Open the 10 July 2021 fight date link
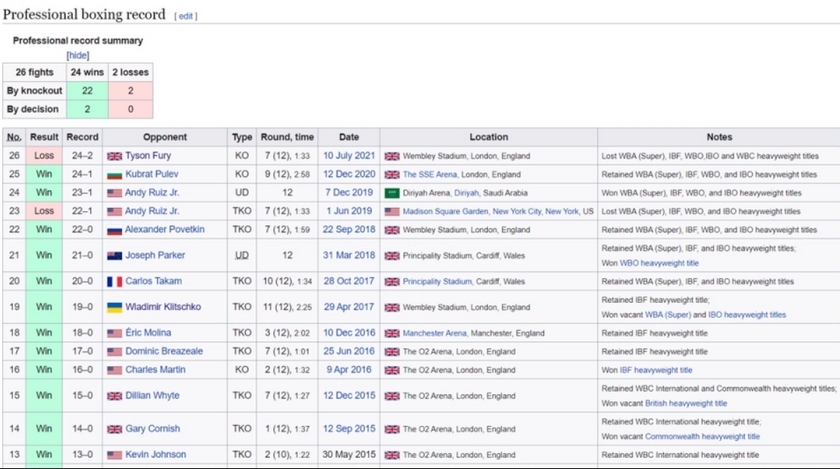 coord(349,155)
